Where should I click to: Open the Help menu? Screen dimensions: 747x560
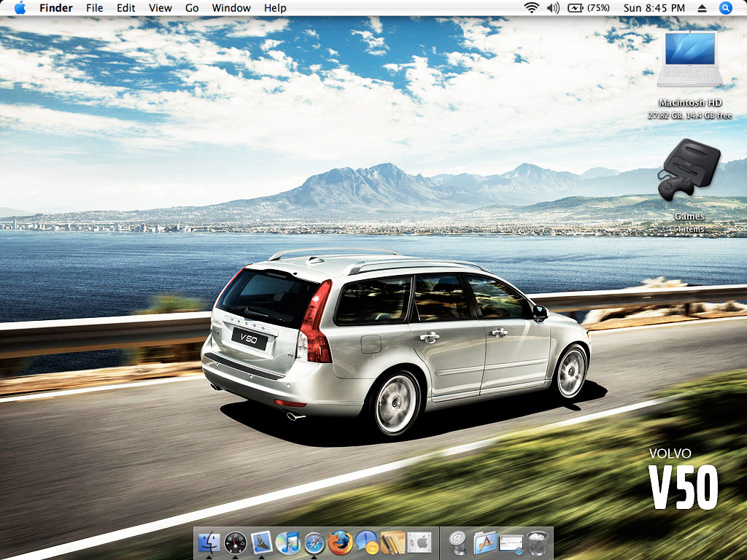coord(275,8)
